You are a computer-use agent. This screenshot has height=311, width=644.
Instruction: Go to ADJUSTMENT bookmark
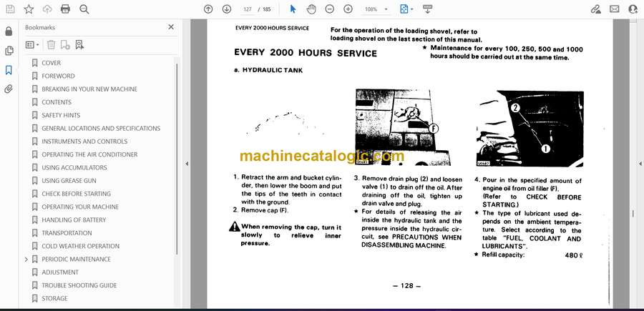coord(60,272)
